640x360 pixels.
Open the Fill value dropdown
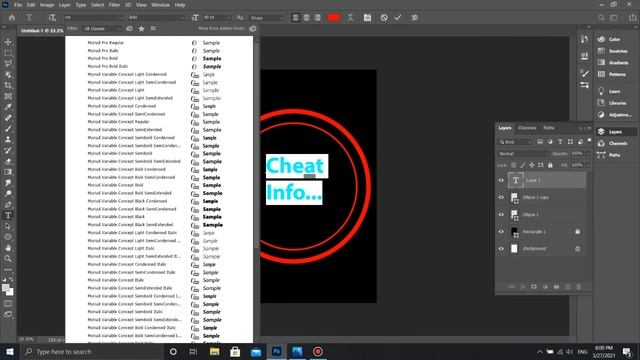[x=588, y=165]
